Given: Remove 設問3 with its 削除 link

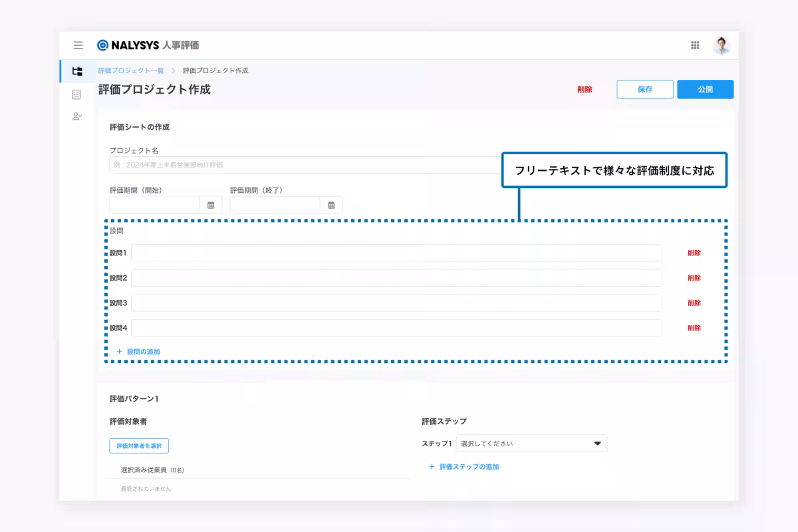Looking at the screenshot, I should tap(694, 303).
